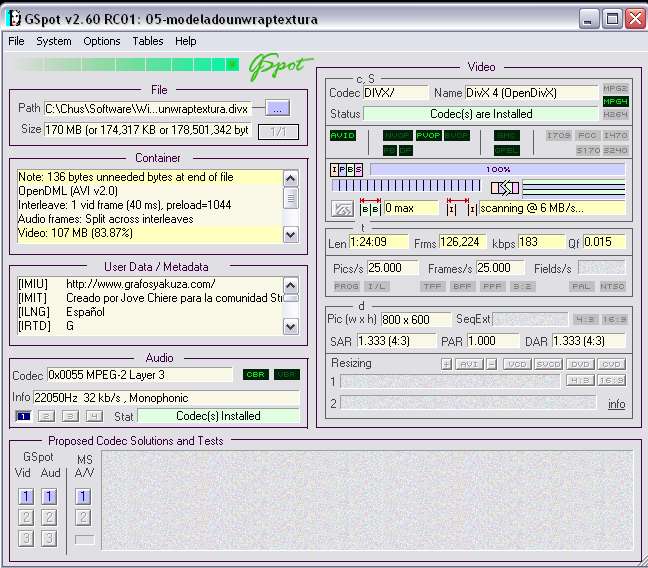The width and height of the screenshot is (648, 568).
Task: Click User Data list scroll up arrow
Action: 291,285
